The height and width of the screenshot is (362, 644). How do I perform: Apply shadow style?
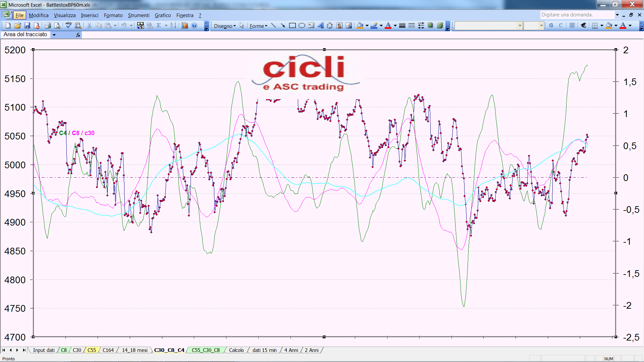[430, 25]
